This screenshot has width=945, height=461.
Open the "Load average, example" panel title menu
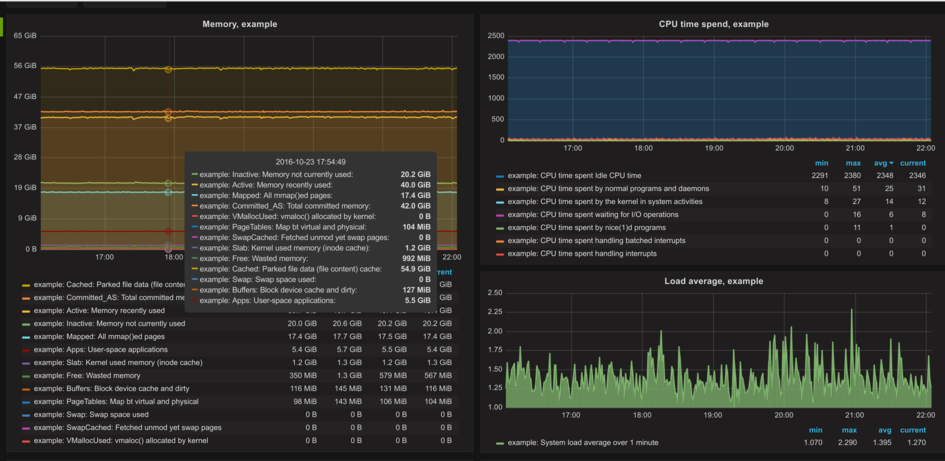(x=714, y=281)
